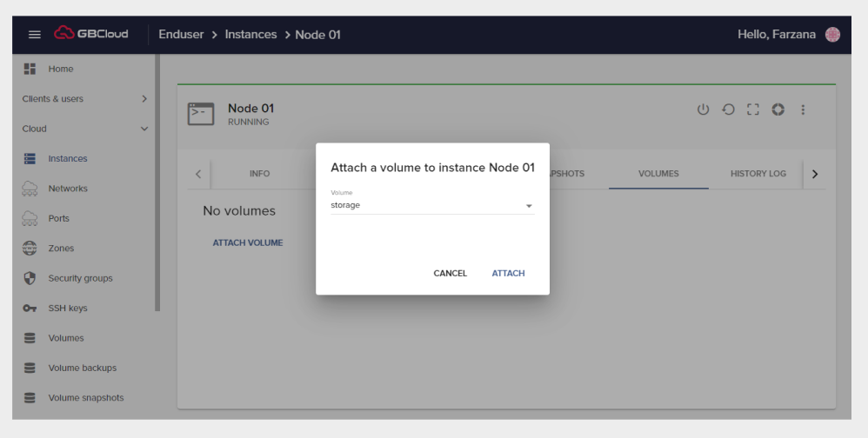
Task: Click the sidebar vertical scrollbar
Action: point(157,182)
